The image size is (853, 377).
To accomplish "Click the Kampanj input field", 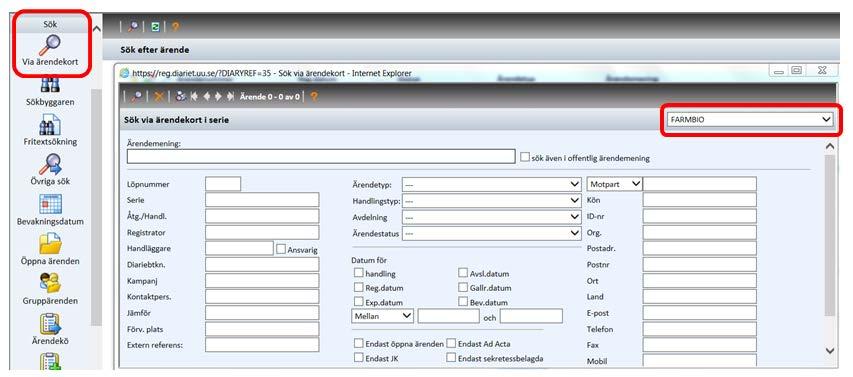I will [262, 281].
